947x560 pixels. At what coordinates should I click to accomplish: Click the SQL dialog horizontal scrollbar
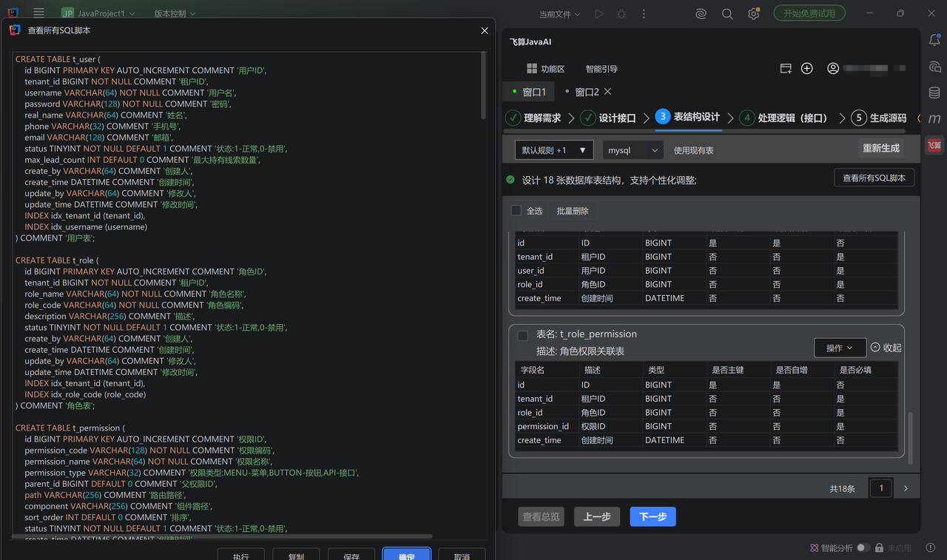point(222,536)
